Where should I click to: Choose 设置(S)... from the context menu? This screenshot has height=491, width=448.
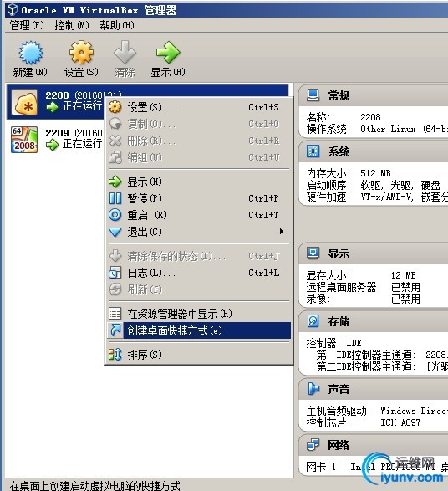coord(199,107)
